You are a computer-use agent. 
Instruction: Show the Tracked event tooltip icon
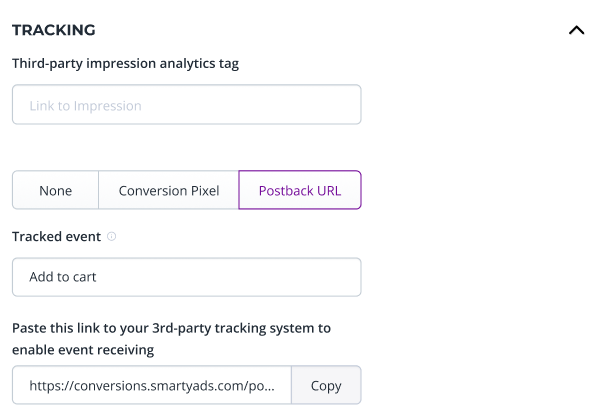(111, 237)
